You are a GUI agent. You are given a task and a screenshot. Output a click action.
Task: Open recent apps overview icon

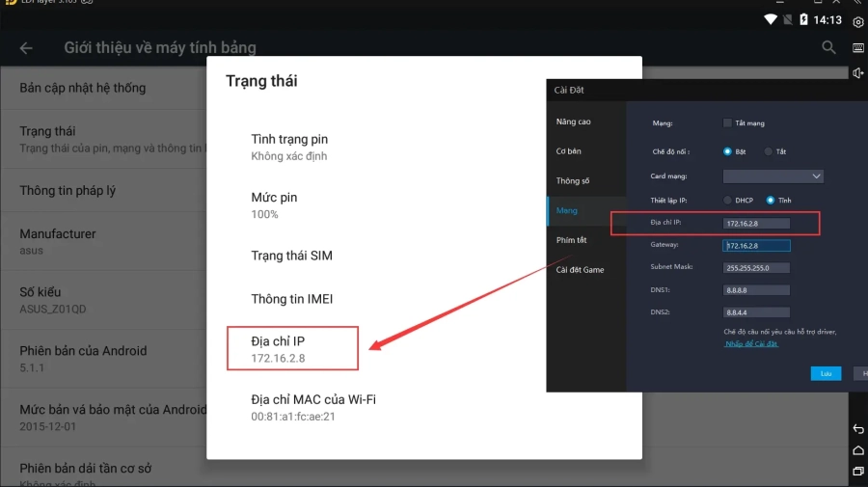click(x=857, y=471)
